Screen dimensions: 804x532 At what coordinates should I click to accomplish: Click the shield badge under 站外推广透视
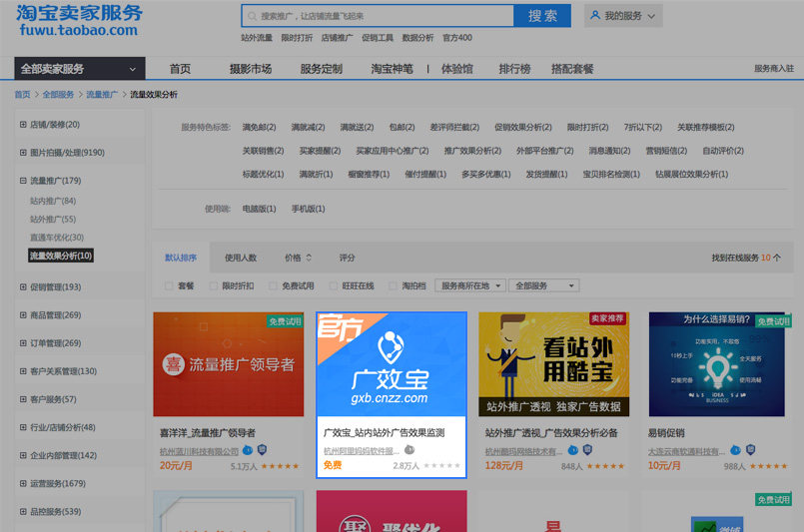pyautogui.click(x=587, y=450)
